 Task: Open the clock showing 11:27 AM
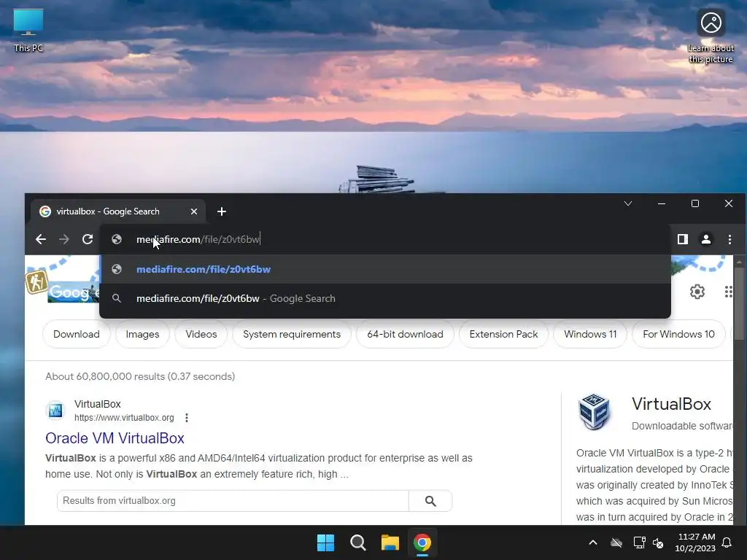click(695, 542)
